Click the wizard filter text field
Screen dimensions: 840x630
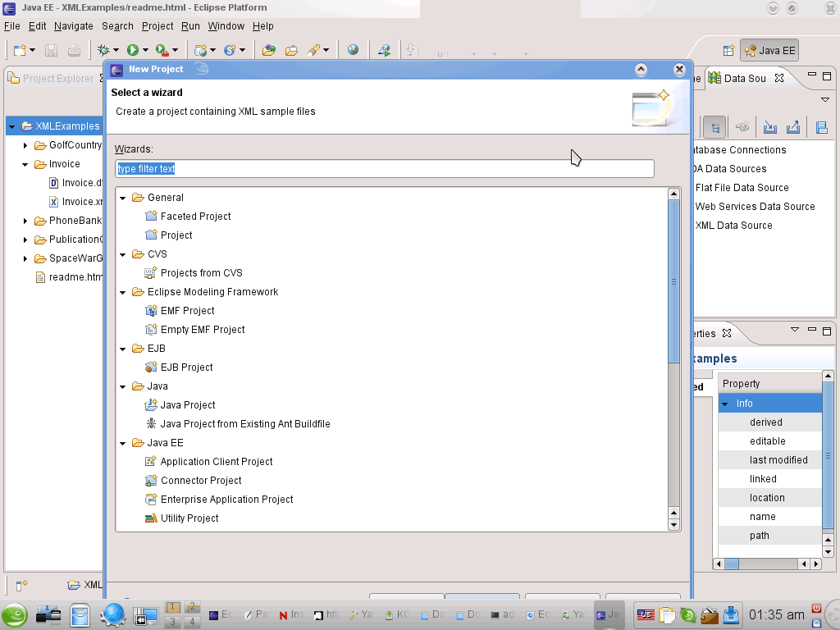(x=384, y=168)
